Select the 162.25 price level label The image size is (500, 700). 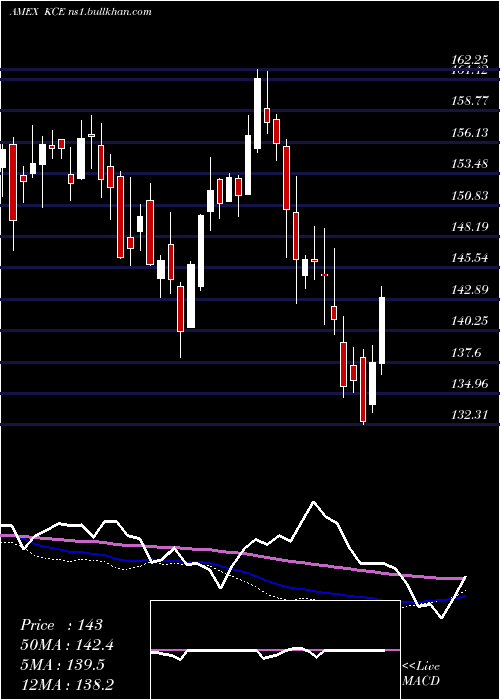point(469,60)
